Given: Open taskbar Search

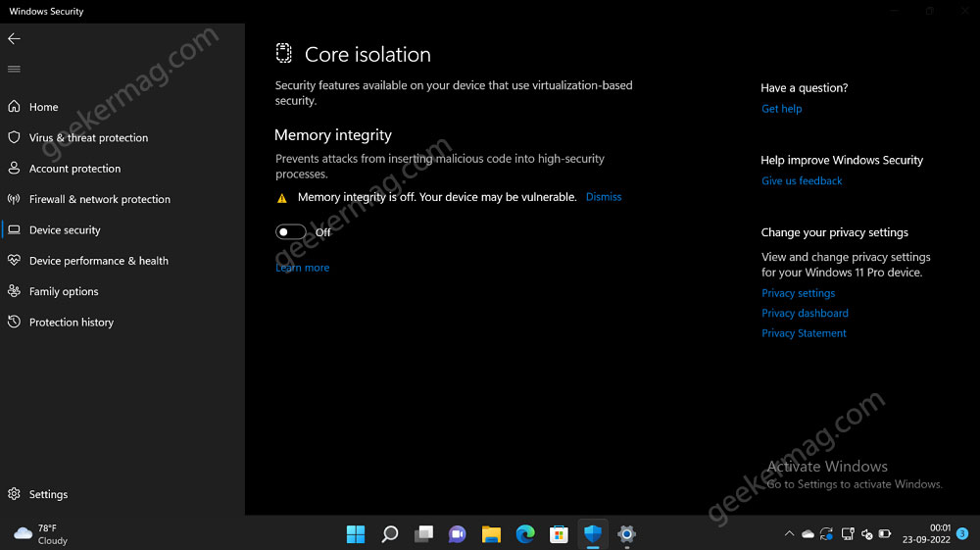Looking at the screenshot, I should click(390, 533).
